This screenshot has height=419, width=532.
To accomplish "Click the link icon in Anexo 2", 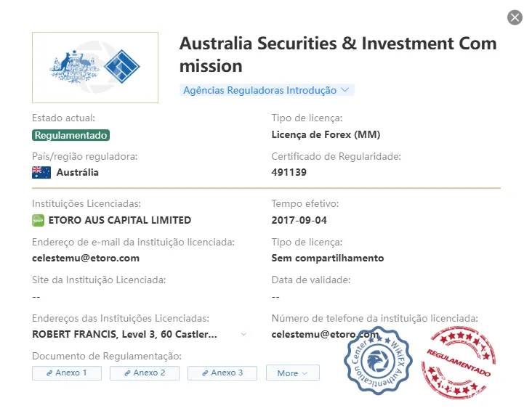I will (x=128, y=373).
